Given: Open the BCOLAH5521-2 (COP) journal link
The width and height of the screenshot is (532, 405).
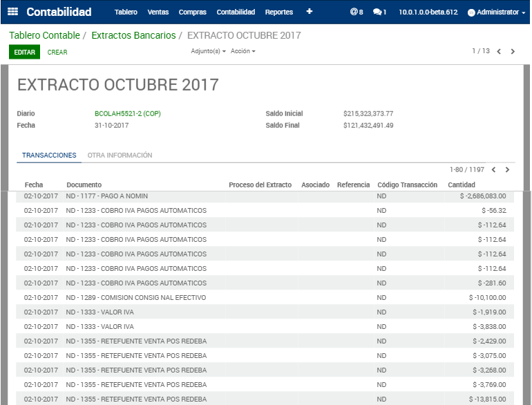Looking at the screenshot, I should (127, 113).
